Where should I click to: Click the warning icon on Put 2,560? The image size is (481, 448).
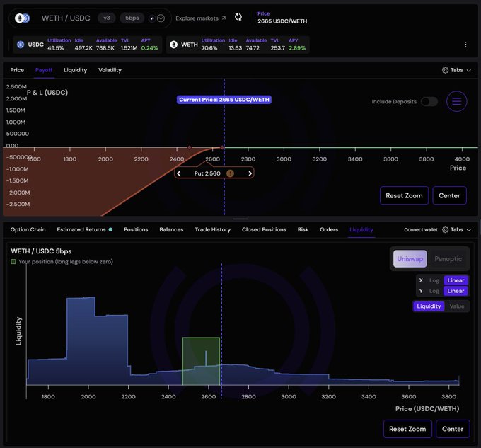coord(230,173)
